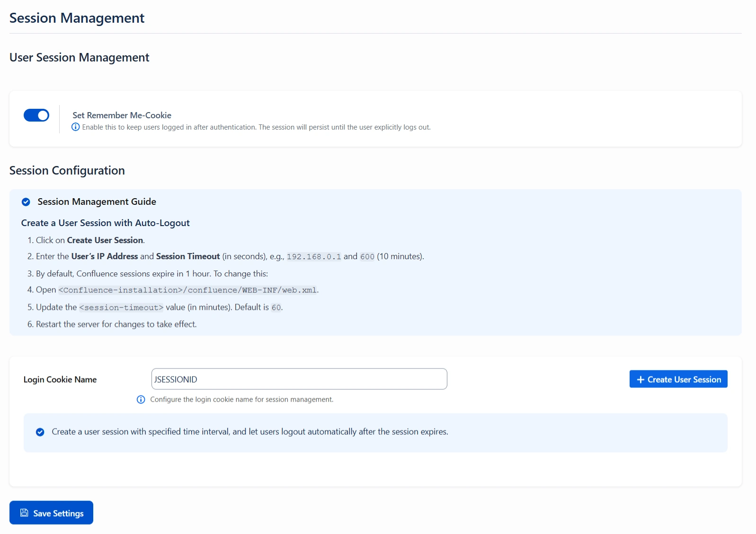Click the Session Configuration heading
Viewport: 756px width, 534px height.
pos(67,171)
